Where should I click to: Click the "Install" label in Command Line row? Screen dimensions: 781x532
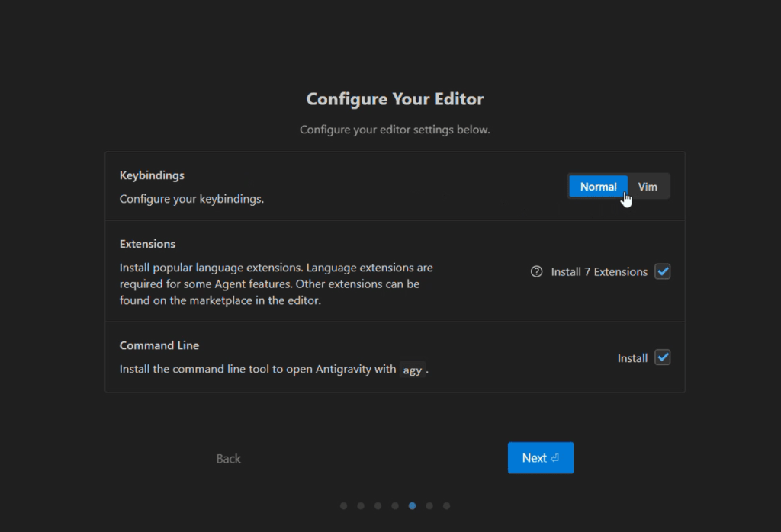(632, 358)
